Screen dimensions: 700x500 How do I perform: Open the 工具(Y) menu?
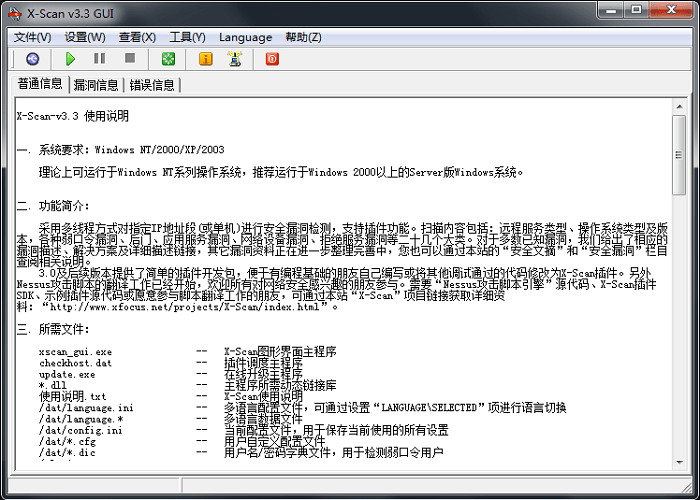pyautogui.click(x=187, y=37)
